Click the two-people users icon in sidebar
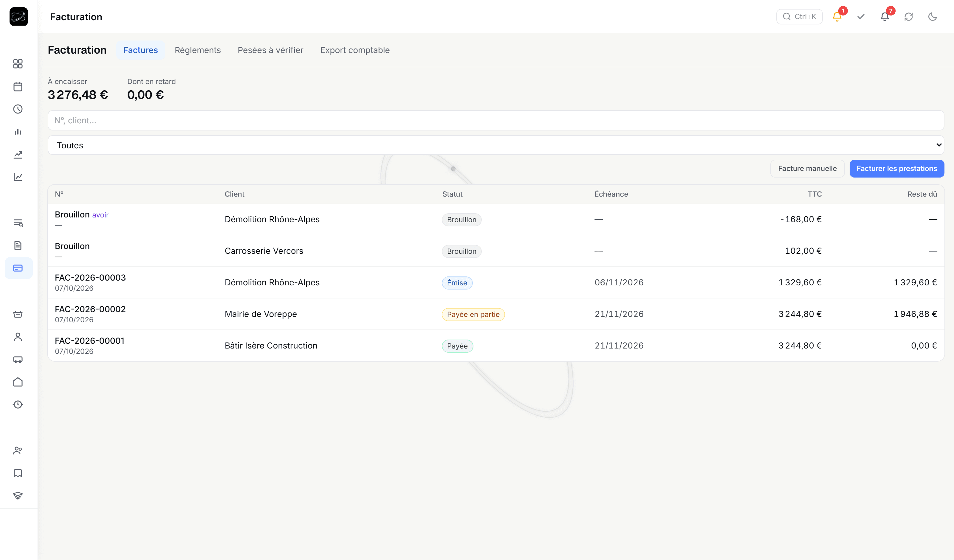Viewport: 954px width, 560px height. coord(18,450)
